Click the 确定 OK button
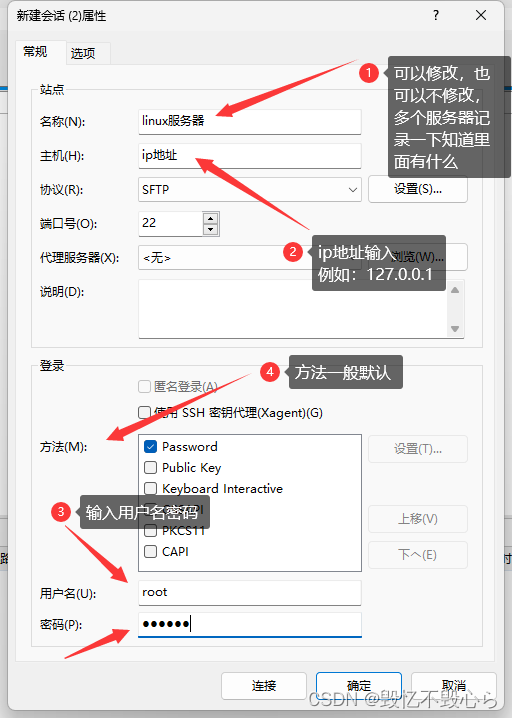The width and height of the screenshot is (512, 718). pos(359,686)
